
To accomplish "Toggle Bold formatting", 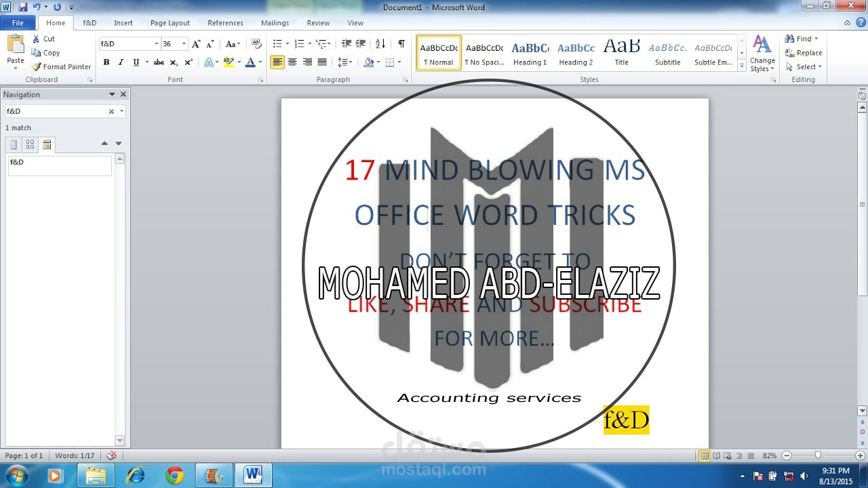I will [x=106, y=62].
